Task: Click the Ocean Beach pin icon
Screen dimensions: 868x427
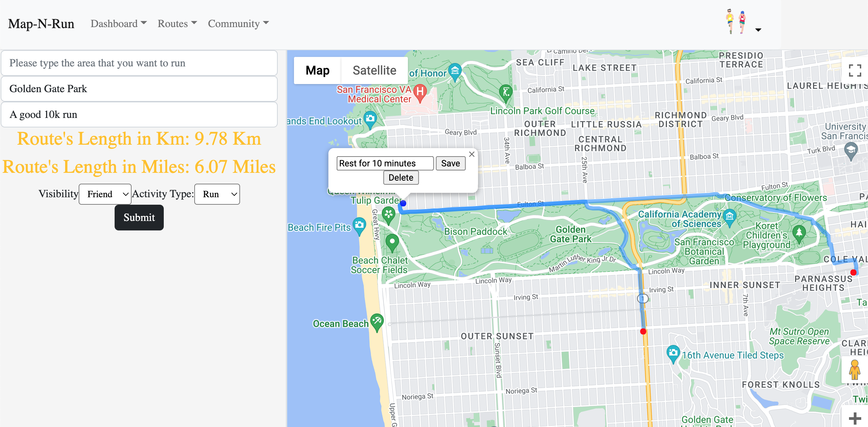Action: pyautogui.click(x=377, y=322)
